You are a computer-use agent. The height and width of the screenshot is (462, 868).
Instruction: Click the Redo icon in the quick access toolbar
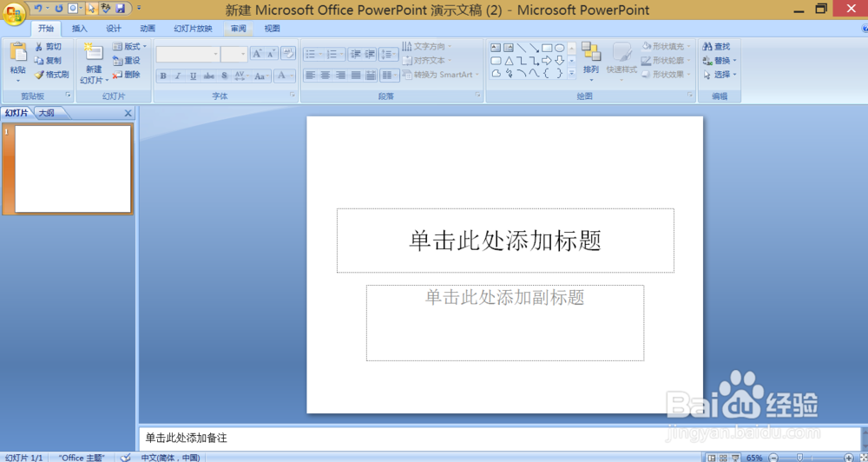tap(59, 9)
